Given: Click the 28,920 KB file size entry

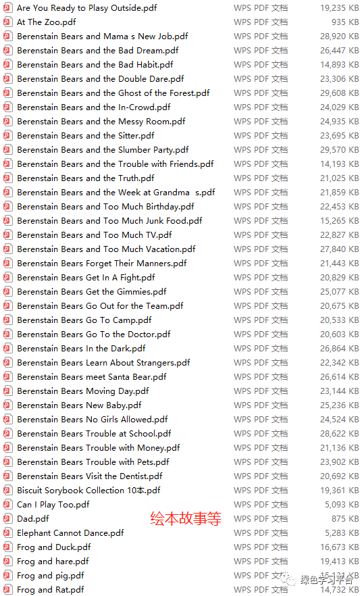Looking at the screenshot, I should [x=339, y=36].
